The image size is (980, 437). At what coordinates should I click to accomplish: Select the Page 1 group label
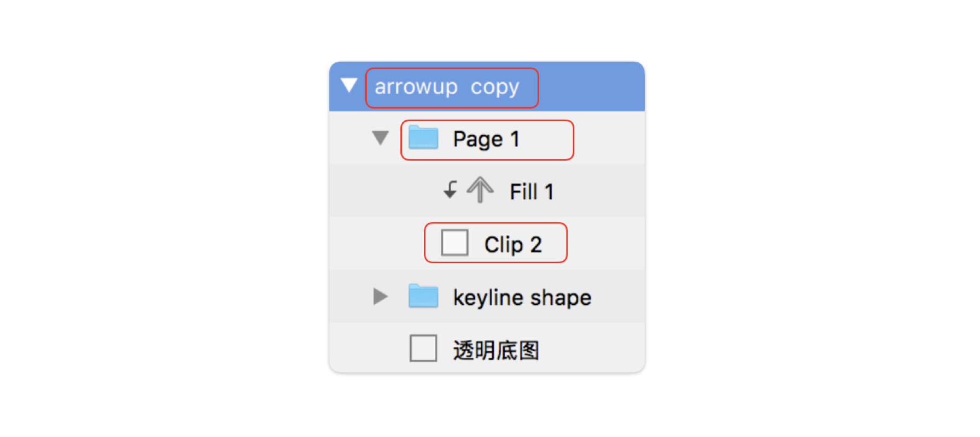click(x=486, y=139)
